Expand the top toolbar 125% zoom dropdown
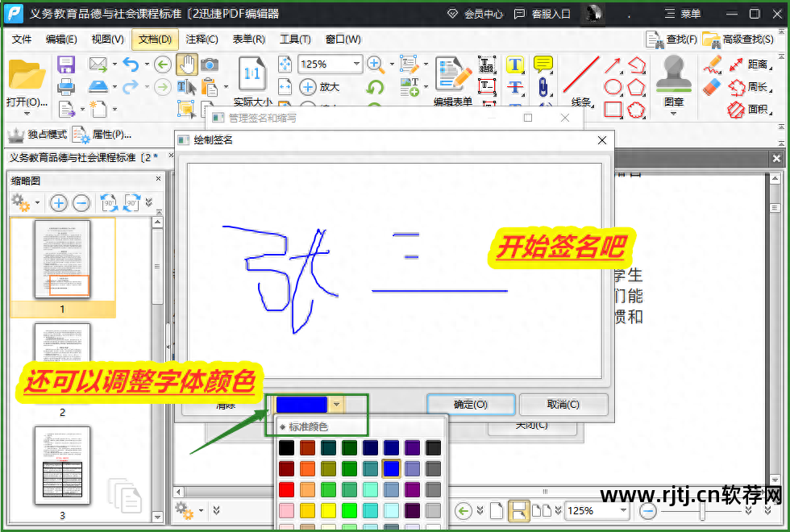The width and height of the screenshot is (790, 532). (x=356, y=64)
